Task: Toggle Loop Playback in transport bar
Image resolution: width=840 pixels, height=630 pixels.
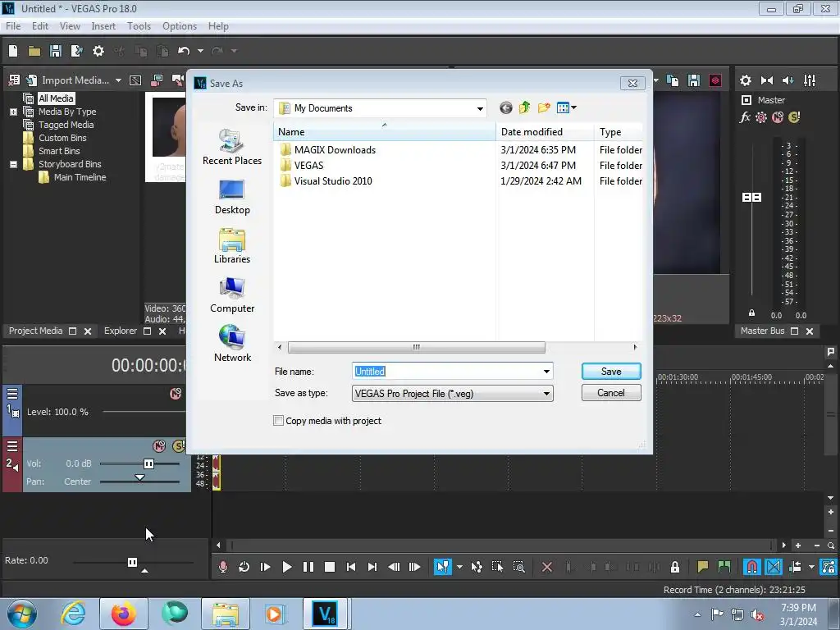Action: pos(244,567)
